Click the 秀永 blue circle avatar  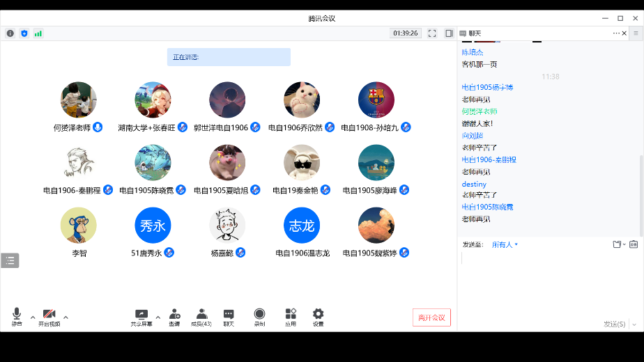[153, 226]
